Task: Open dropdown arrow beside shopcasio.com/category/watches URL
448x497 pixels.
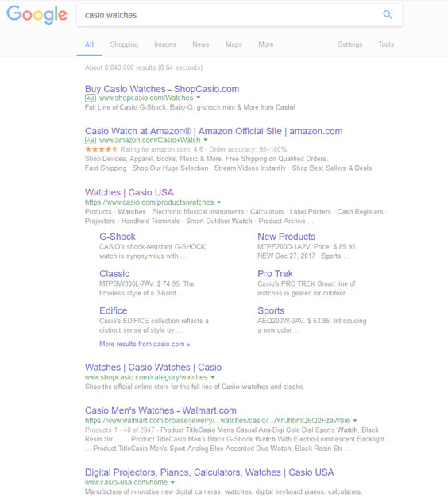Action: (213, 377)
